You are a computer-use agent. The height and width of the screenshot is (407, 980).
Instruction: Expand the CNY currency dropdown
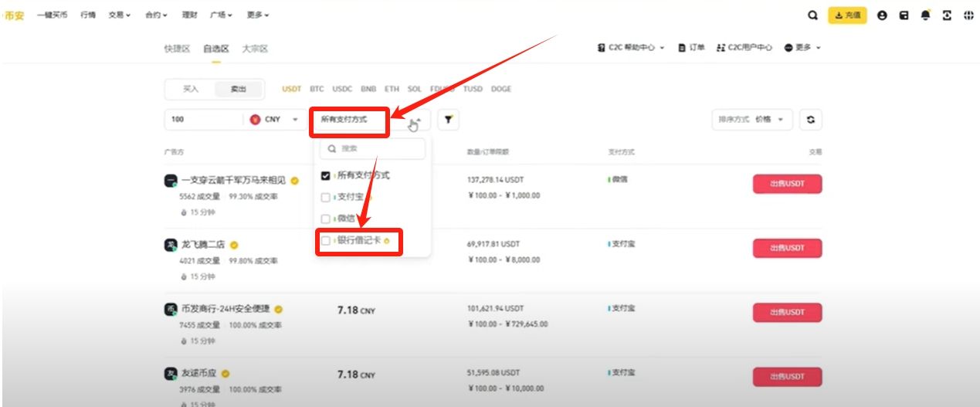pyautogui.click(x=275, y=120)
